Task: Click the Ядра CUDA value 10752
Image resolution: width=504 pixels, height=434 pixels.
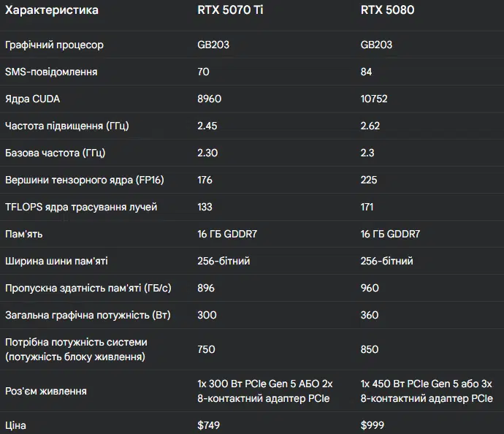Action: (376, 99)
